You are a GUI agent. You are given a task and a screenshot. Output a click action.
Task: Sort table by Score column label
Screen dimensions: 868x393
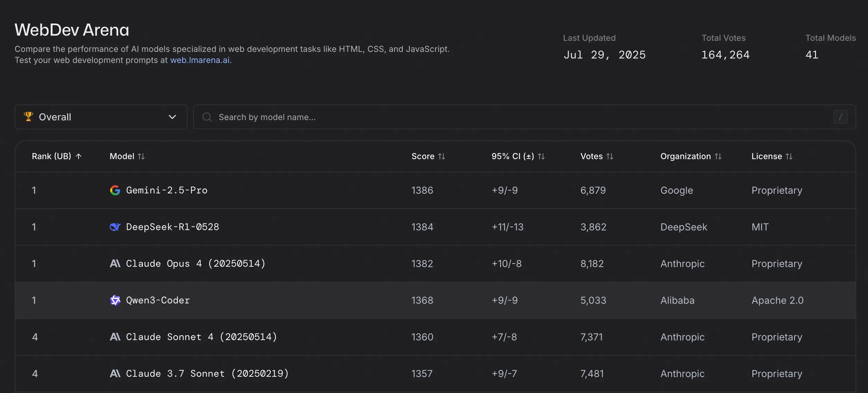(x=423, y=156)
